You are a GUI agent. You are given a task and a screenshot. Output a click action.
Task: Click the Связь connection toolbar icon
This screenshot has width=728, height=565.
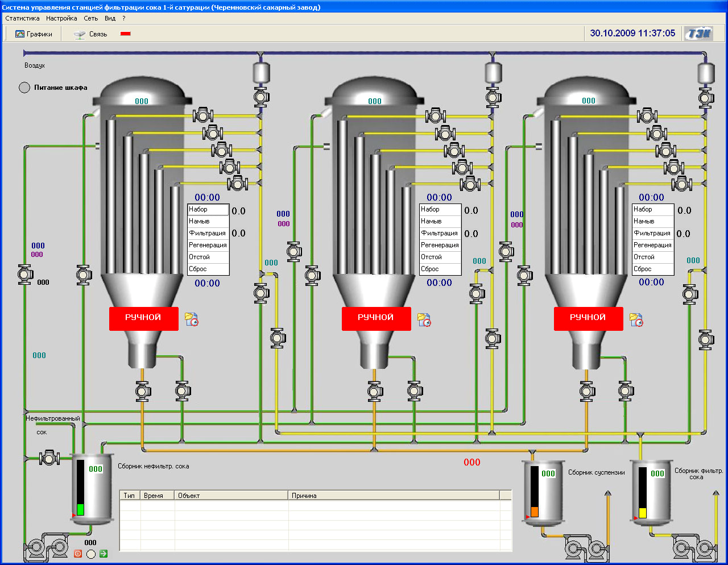(x=80, y=34)
